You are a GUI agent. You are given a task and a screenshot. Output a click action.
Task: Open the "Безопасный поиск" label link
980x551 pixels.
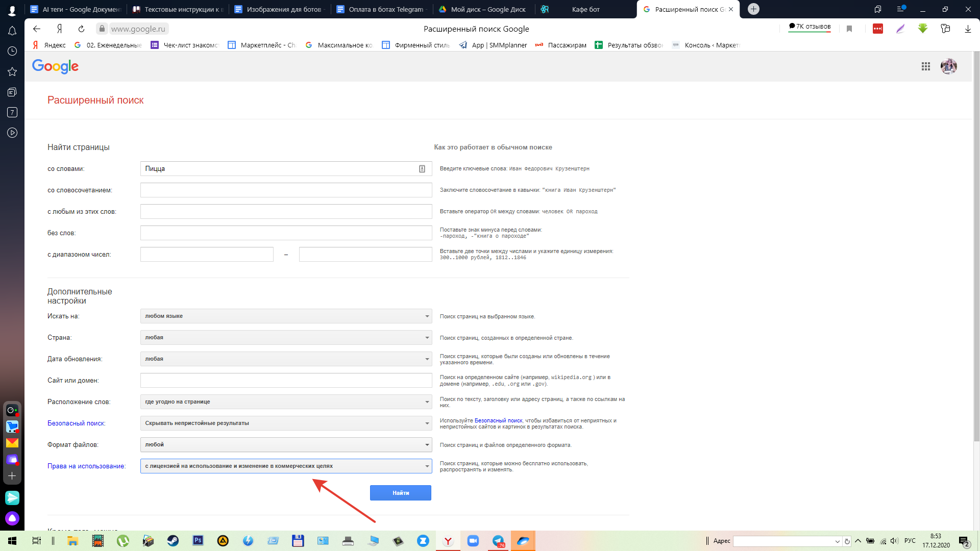coord(76,423)
